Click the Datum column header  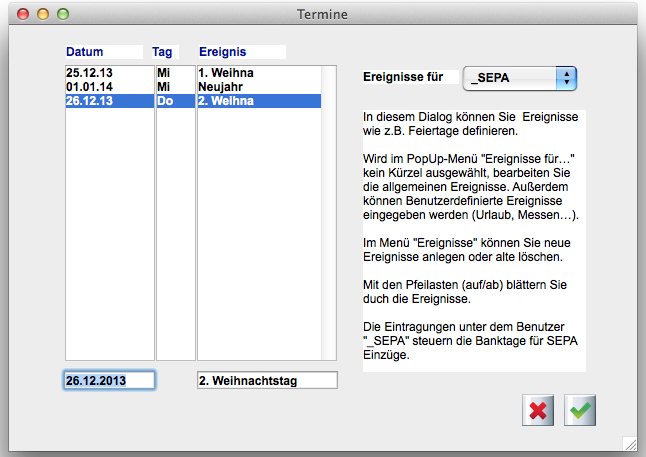[x=85, y=51]
